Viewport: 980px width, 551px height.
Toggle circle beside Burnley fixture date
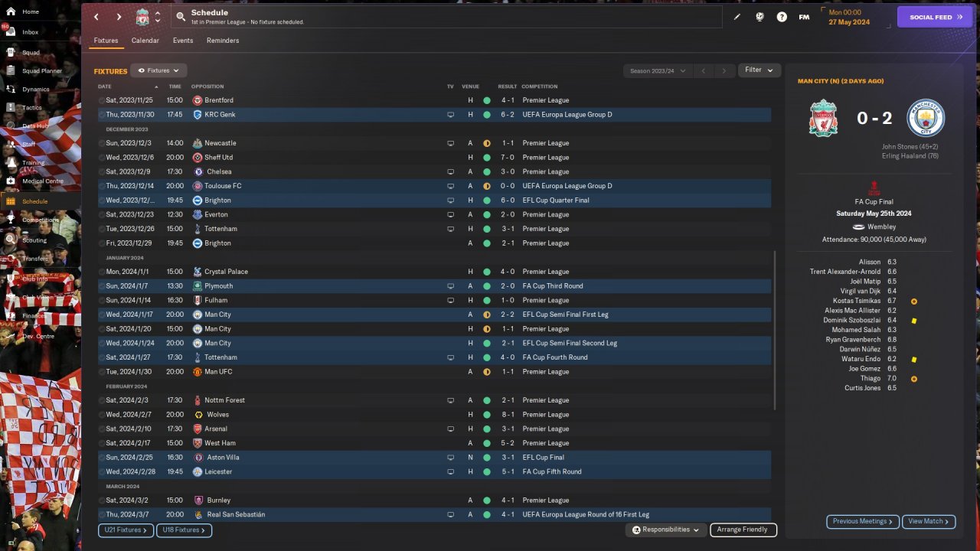(102, 500)
